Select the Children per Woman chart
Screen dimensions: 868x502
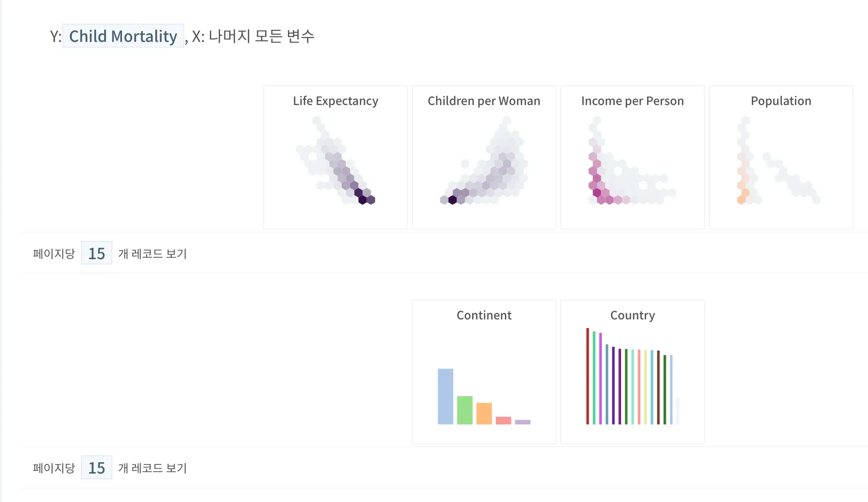[484, 158]
